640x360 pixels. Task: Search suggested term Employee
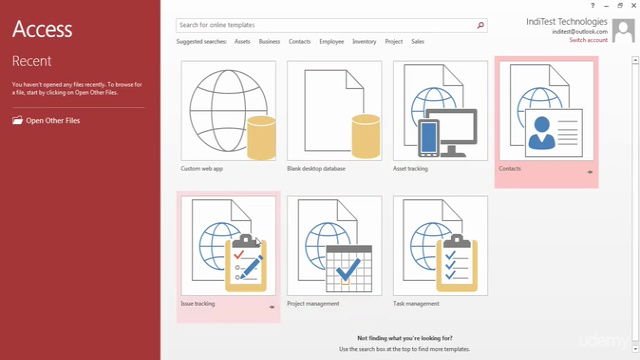click(331, 42)
